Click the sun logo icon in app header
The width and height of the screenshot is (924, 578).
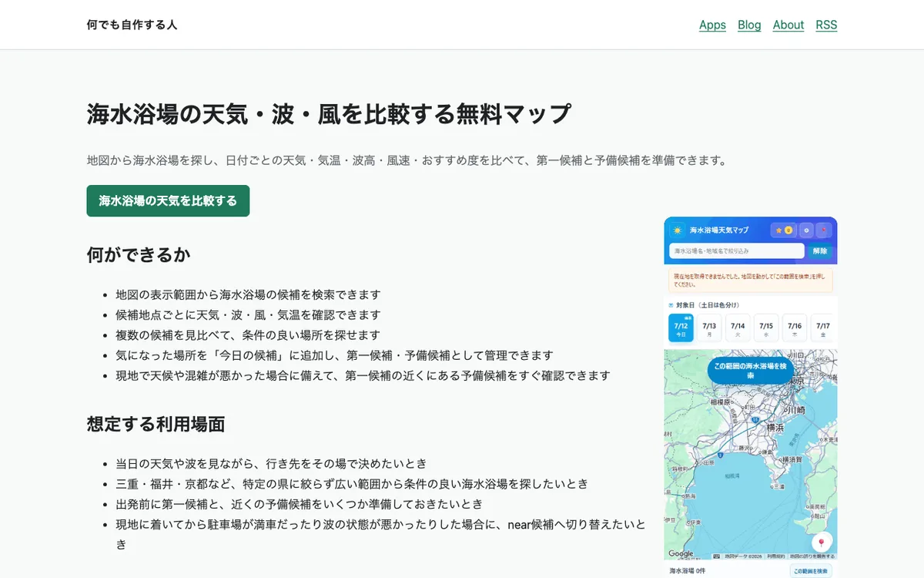click(678, 230)
